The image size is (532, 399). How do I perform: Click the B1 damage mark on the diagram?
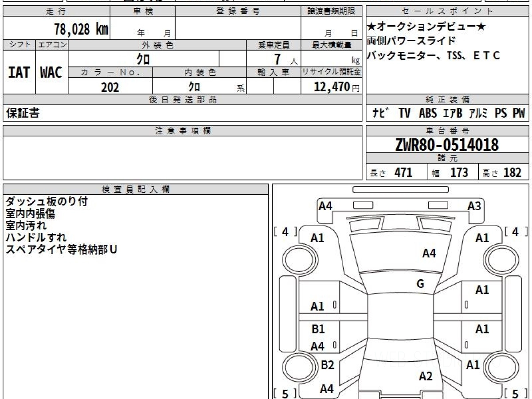point(318,329)
